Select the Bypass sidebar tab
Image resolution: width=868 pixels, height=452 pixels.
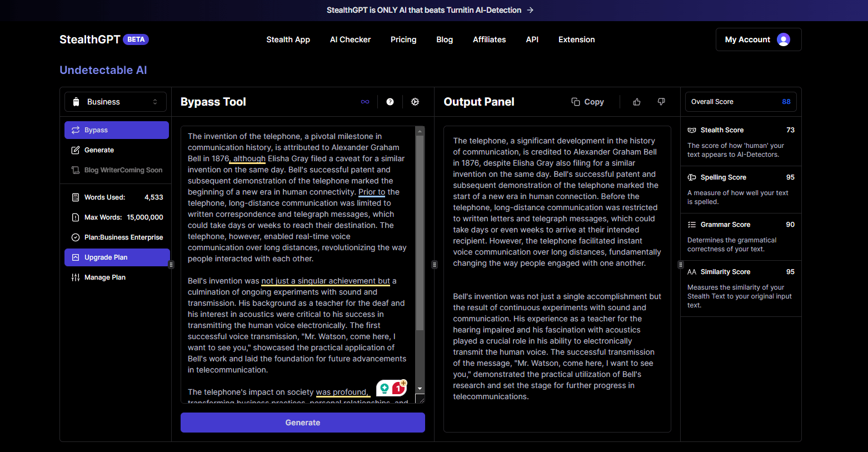[x=117, y=130]
